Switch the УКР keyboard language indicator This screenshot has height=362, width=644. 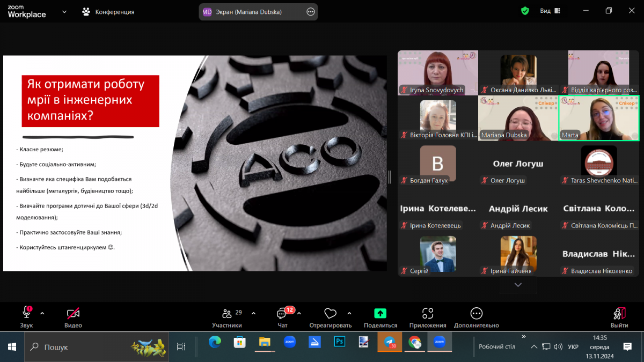tap(573, 347)
